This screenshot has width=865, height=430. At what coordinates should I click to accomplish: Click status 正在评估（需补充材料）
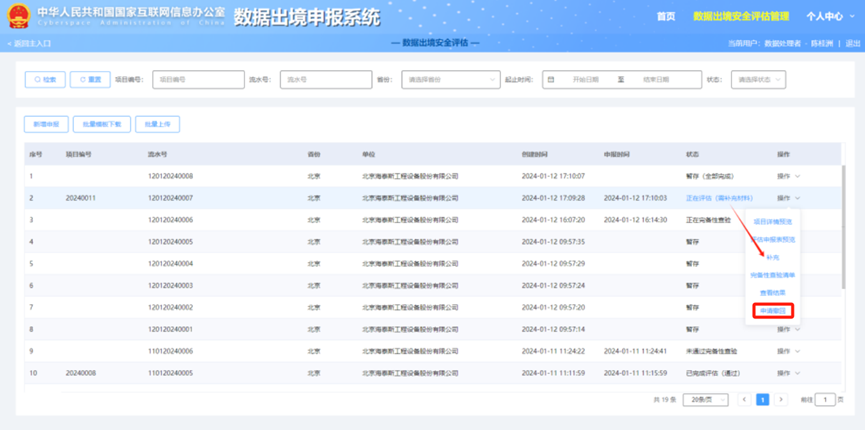coord(719,198)
